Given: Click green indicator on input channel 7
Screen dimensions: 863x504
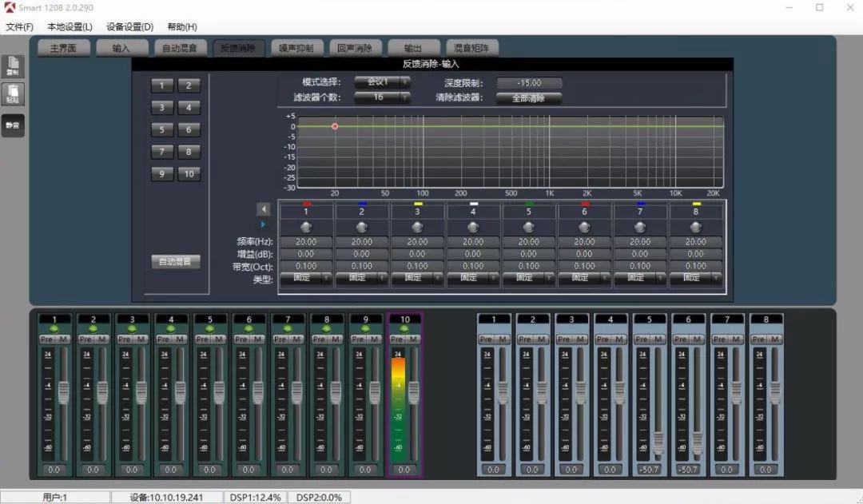Looking at the screenshot, I should click(288, 329).
